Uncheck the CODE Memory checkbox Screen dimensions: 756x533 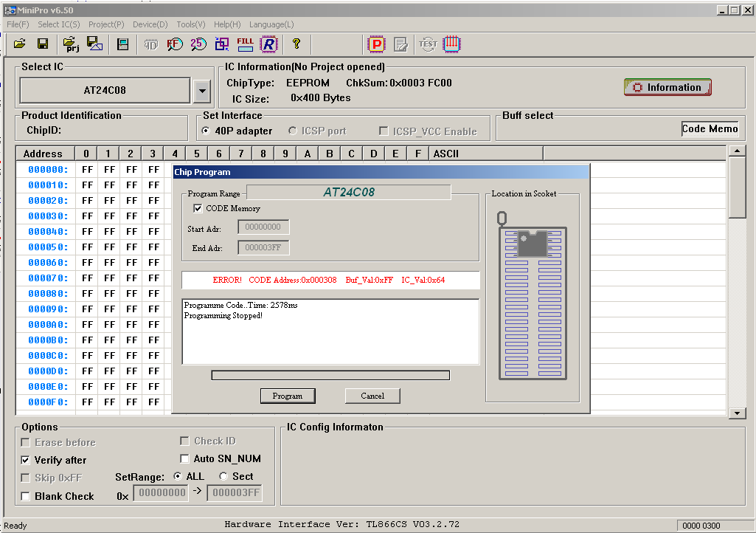click(x=198, y=208)
